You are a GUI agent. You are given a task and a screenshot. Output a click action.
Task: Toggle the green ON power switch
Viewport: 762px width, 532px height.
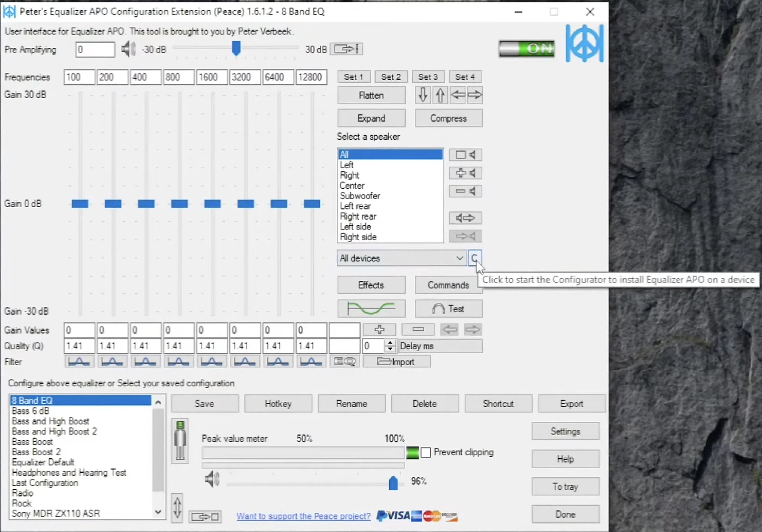click(x=527, y=49)
